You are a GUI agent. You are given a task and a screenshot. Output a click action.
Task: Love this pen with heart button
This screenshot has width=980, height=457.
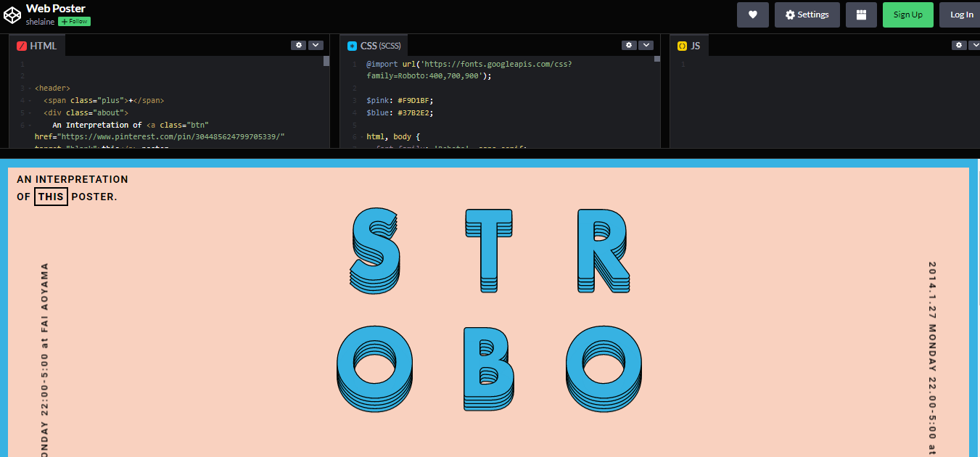[x=753, y=15]
